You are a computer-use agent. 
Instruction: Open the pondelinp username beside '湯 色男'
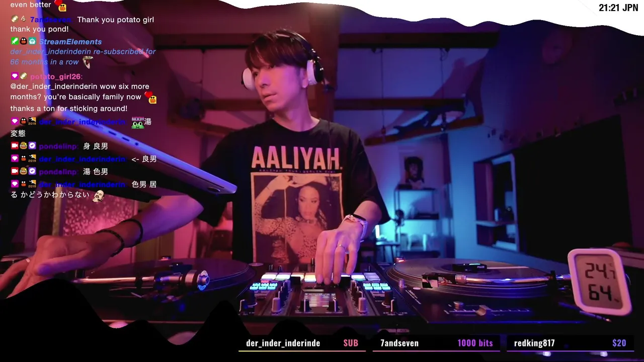[58, 172]
